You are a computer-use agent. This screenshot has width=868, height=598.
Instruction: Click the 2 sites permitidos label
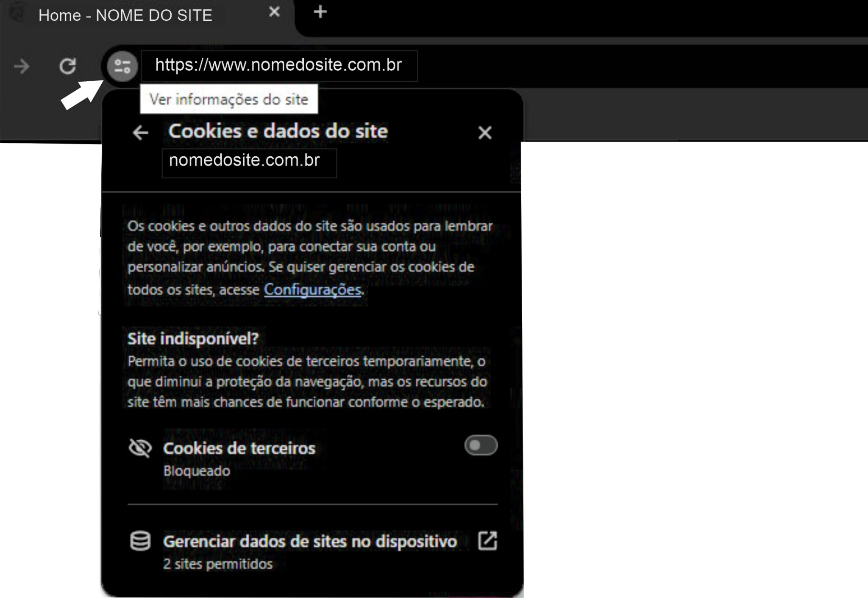[218, 564]
